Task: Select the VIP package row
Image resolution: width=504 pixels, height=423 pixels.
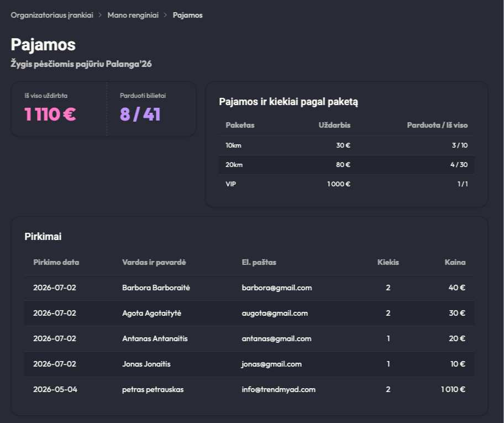Action: click(x=347, y=184)
